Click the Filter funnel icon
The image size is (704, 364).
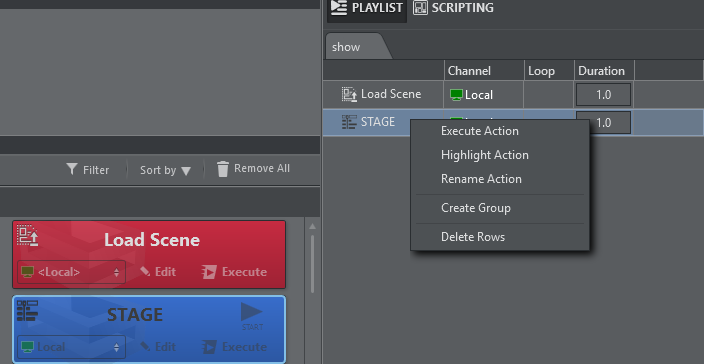click(x=72, y=169)
